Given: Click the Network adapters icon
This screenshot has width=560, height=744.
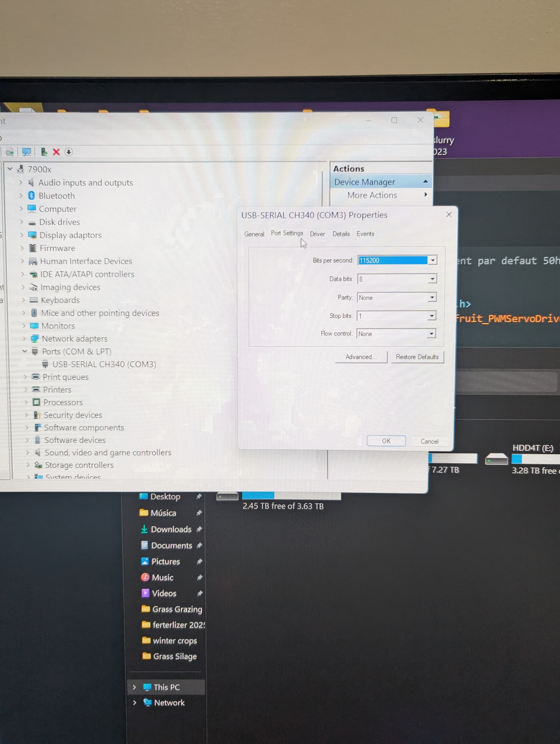Looking at the screenshot, I should click(35, 338).
